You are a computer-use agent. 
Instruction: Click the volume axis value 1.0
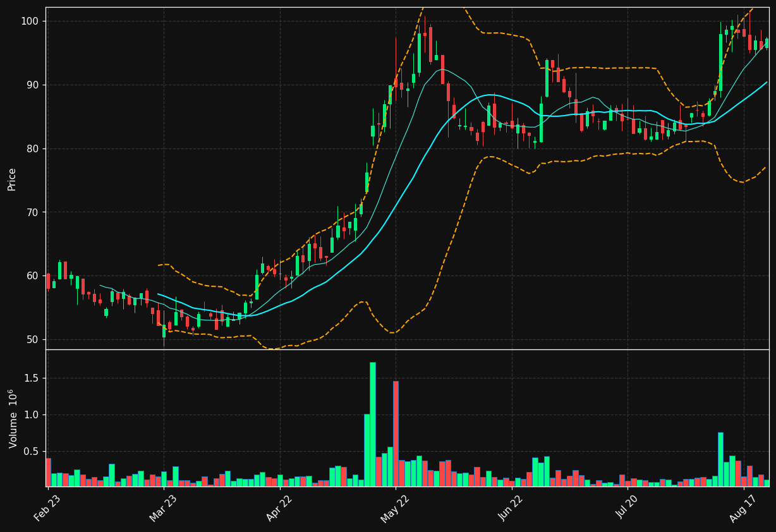pos(31,415)
